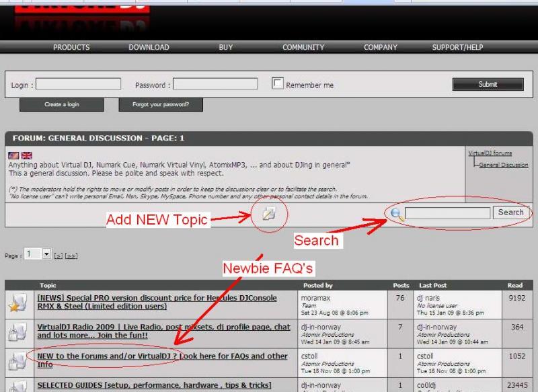Click the Last Post column header
This screenshot has width=538, height=392.
[x=432, y=285]
